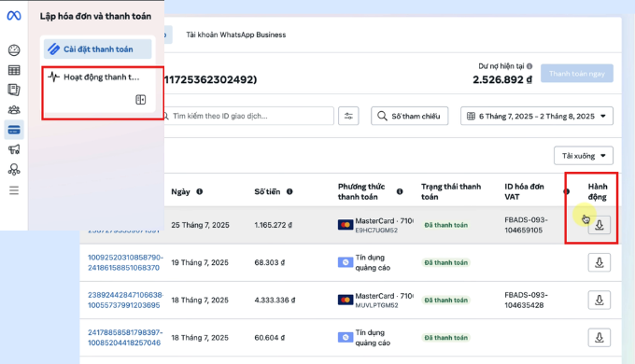Open the audiences people icon

click(14, 110)
